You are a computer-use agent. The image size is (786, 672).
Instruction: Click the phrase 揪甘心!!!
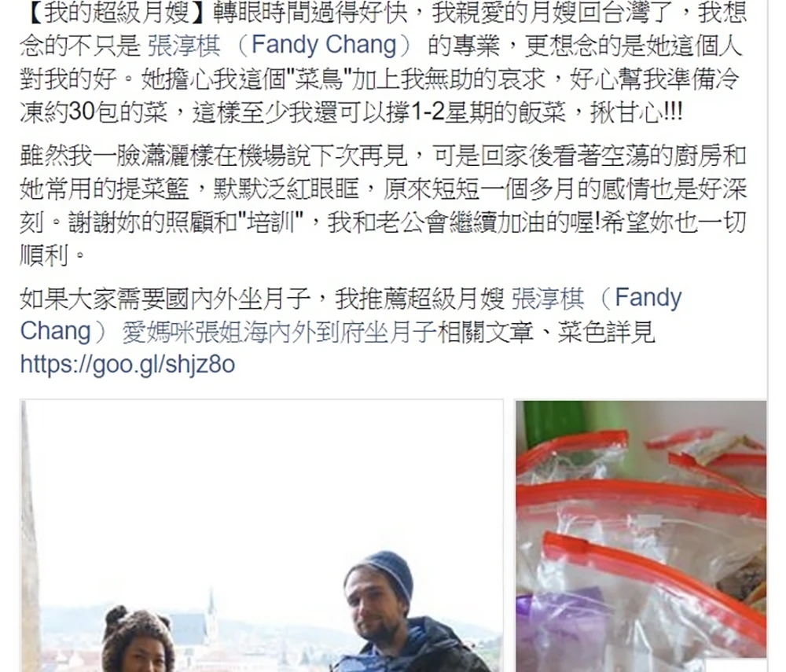(636, 112)
